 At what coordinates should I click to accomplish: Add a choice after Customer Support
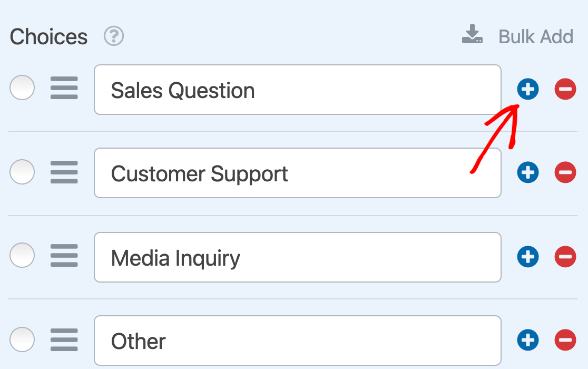(528, 172)
